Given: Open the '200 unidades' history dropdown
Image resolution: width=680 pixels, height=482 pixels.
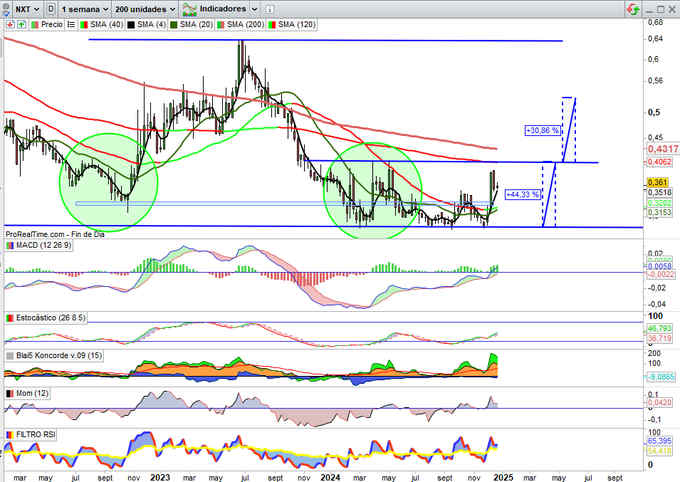Looking at the screenshot, I should pos(145,9).
